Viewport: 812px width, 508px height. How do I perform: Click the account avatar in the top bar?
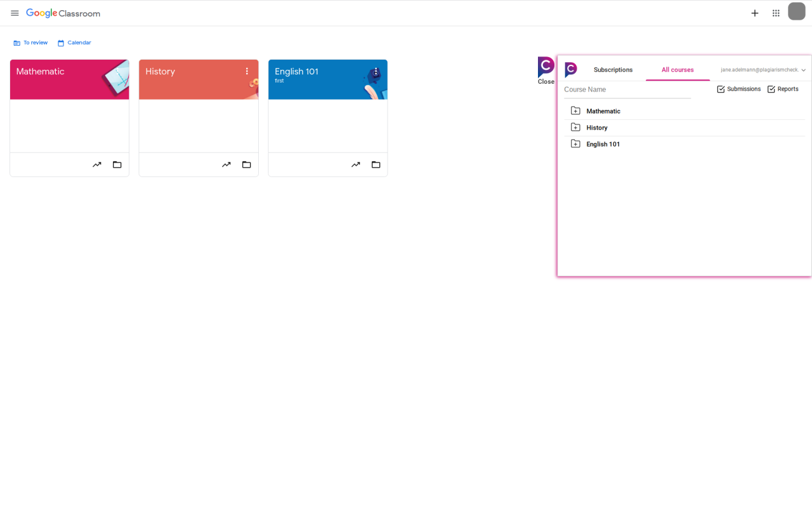796,11
